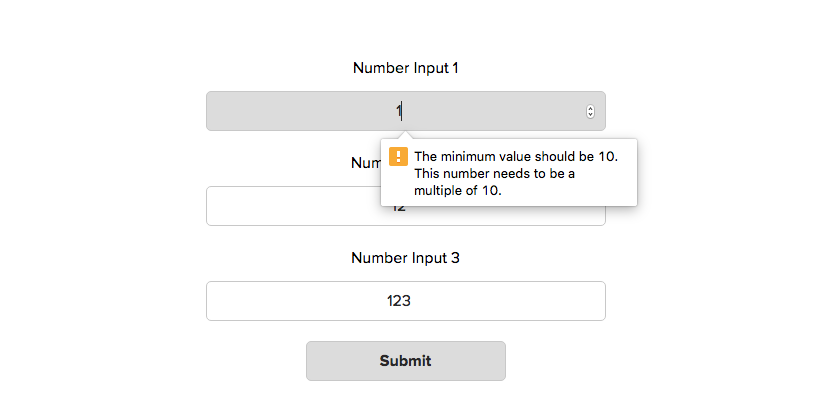This screenshot has width=814, height=407.
Task: Click the Submit button
Action: (405, 361)
